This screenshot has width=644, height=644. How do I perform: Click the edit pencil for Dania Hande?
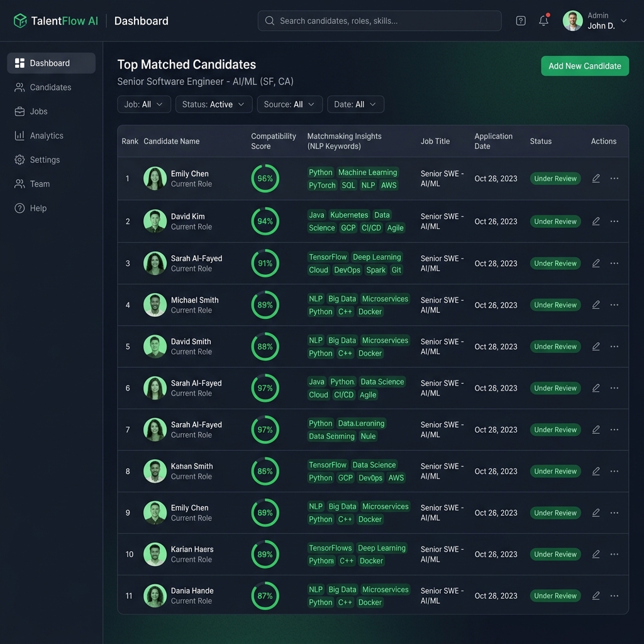596,596
